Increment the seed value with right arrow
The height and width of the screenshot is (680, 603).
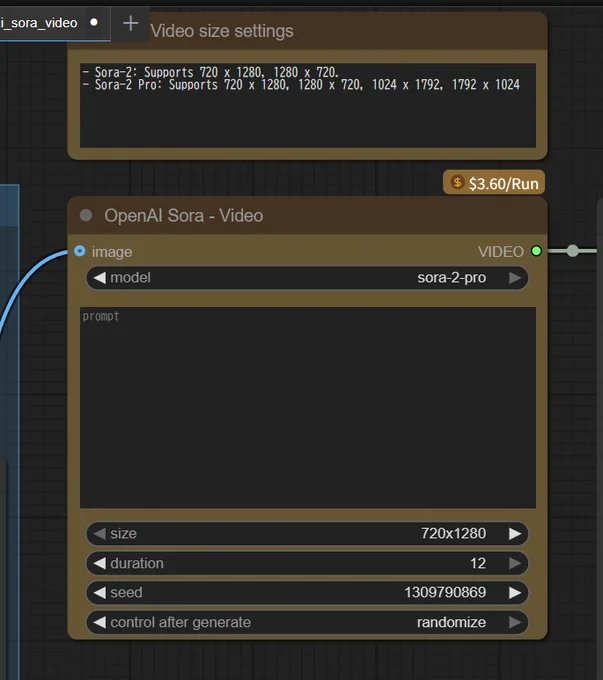515,592
